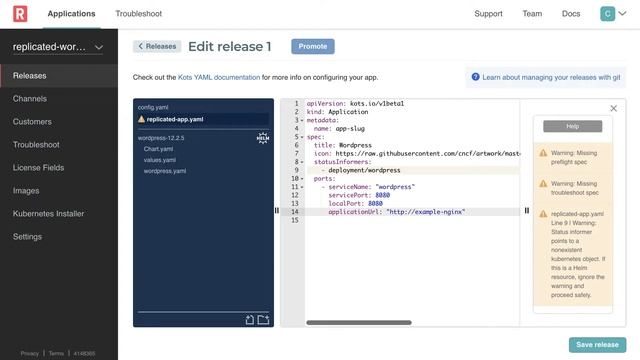This screenshot has width=640, height=360.
Task: Click editor horizontal scrollbar
Action: pyautogui.click(x=359, y=322)
